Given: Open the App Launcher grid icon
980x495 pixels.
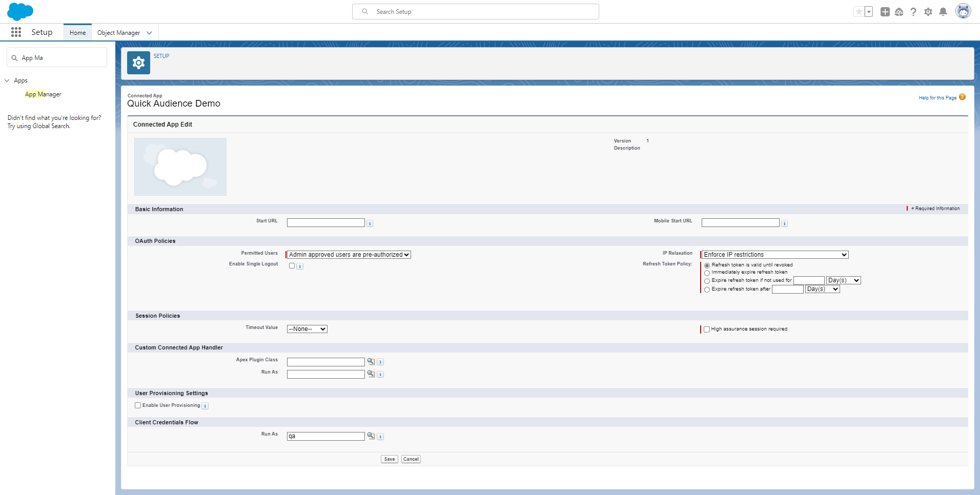Looking at the screenshot, I should point(16,32).
